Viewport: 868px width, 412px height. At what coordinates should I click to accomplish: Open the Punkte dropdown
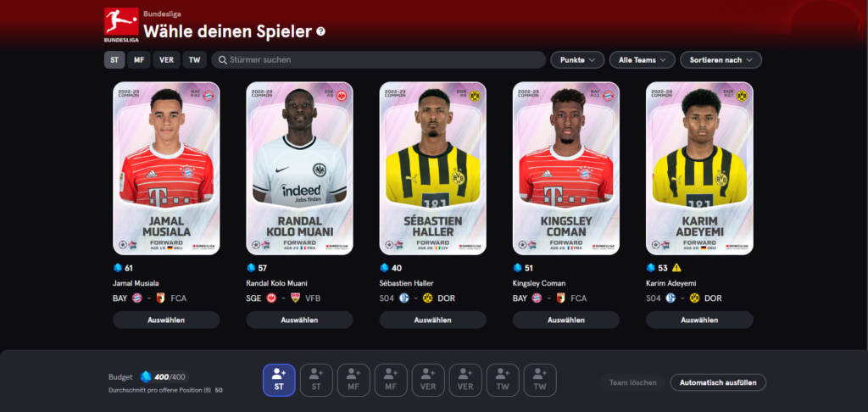(577, 60)
